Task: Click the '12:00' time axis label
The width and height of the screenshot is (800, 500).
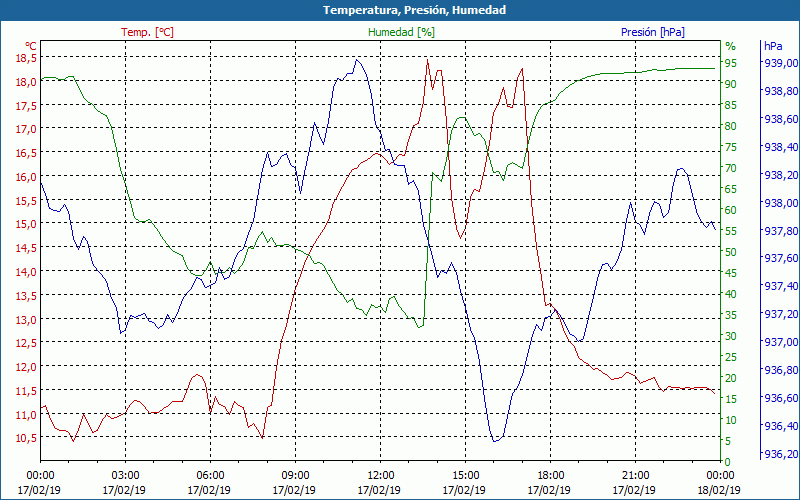Action: [379, 476]
